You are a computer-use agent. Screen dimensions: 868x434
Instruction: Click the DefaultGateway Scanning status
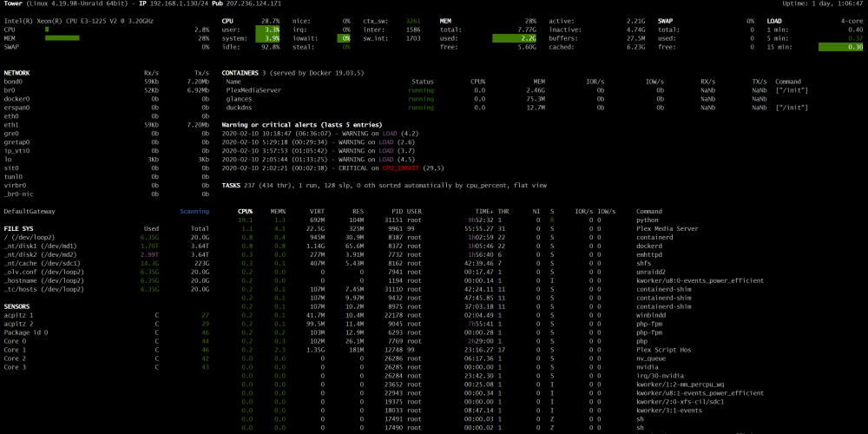coord(194,212)
